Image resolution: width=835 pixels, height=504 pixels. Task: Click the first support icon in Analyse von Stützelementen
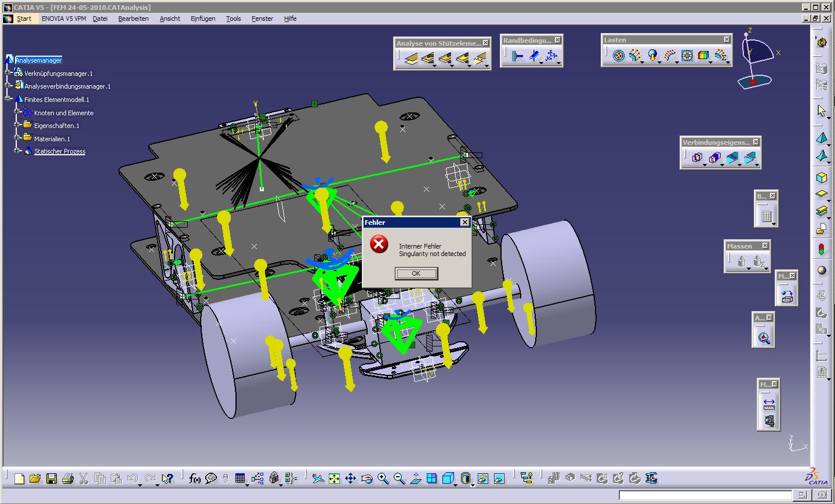pyautogui.click(x=410, y=59)
